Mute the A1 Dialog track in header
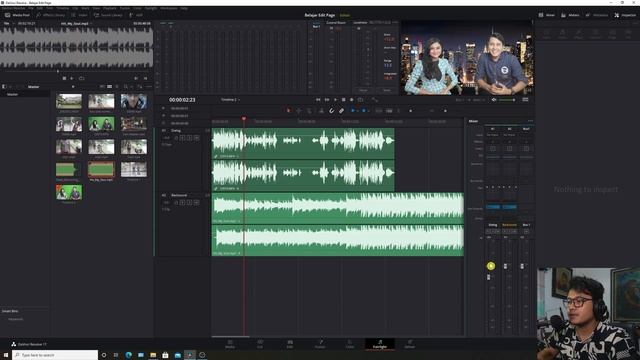The width and height of the screenshot is (640, 360). click(197, 138)
